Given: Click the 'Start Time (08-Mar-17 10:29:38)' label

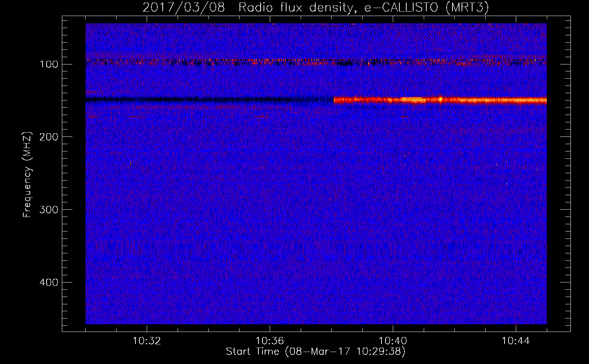Looking at the screenshot, I should (316, 352).
